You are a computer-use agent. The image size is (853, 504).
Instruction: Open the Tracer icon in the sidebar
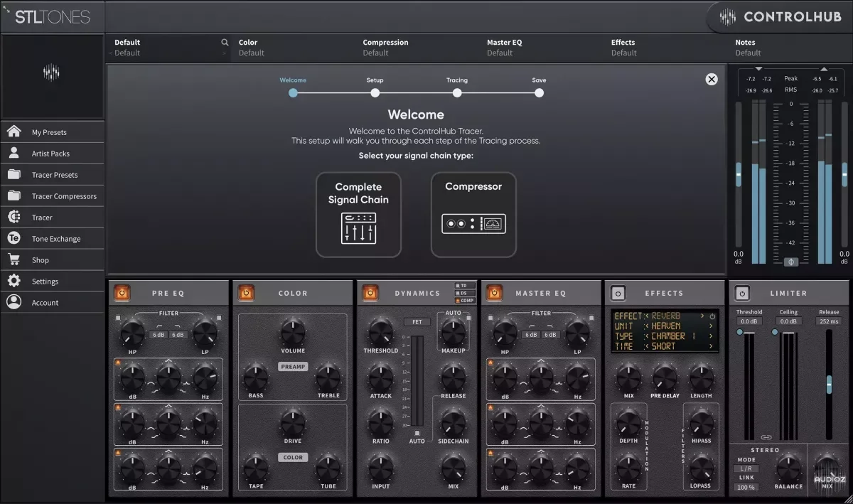(14, 218)
